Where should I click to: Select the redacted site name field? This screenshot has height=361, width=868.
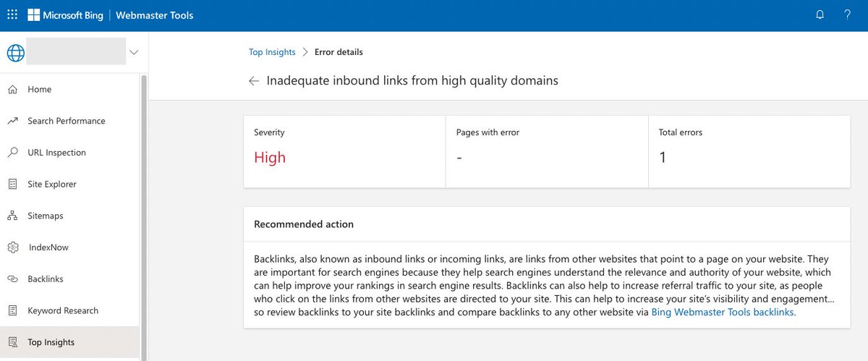click(x=76, y=52)
